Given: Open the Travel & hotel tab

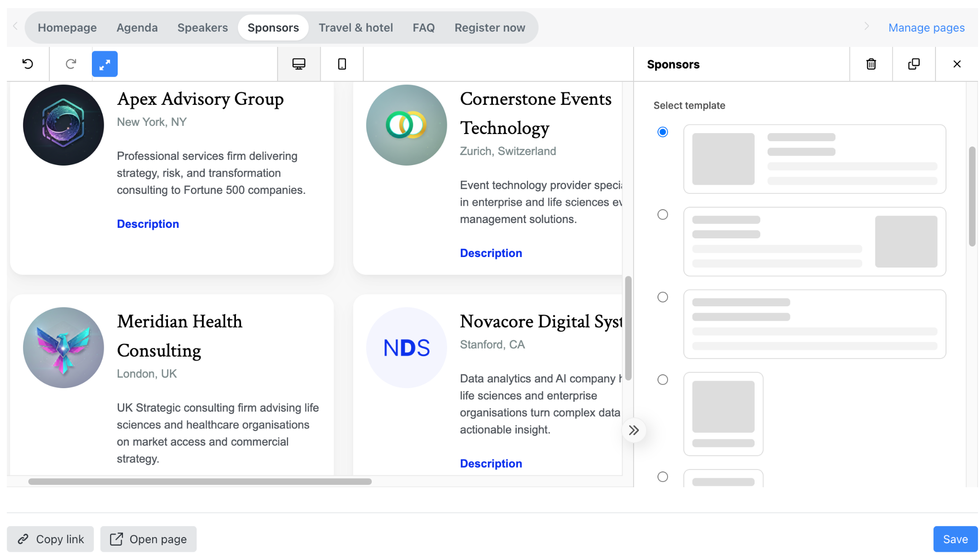Looking at the screenshot, I should pos(356,28).
